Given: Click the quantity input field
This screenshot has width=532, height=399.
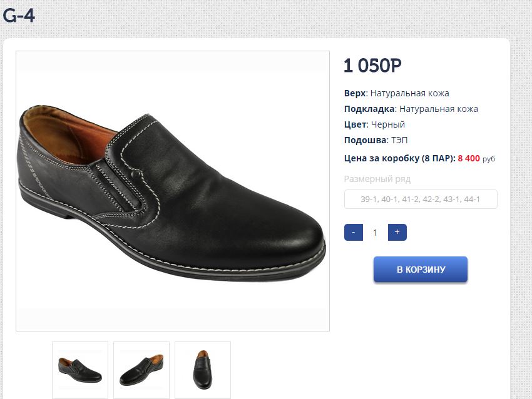Looking at the screenshot, I should [375, 233].
